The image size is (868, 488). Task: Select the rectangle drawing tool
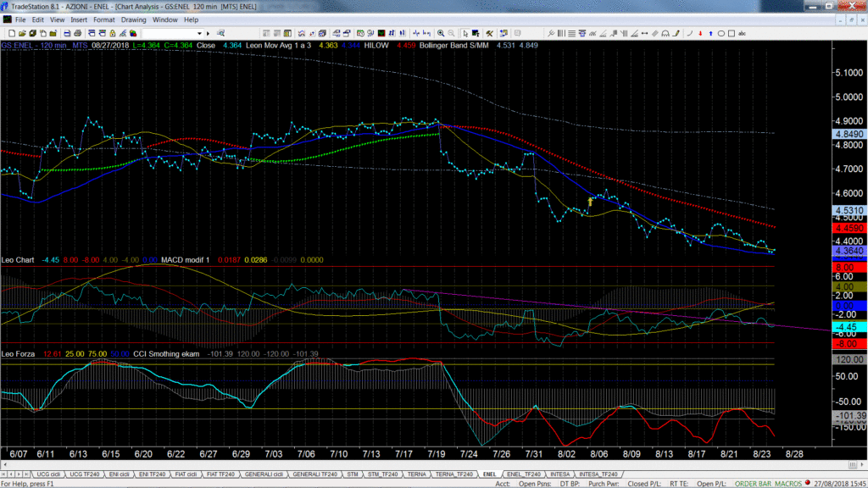point(732,34)
